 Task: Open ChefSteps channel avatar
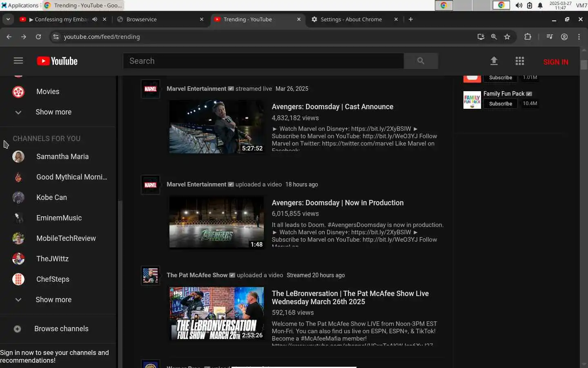pos(18,279)
